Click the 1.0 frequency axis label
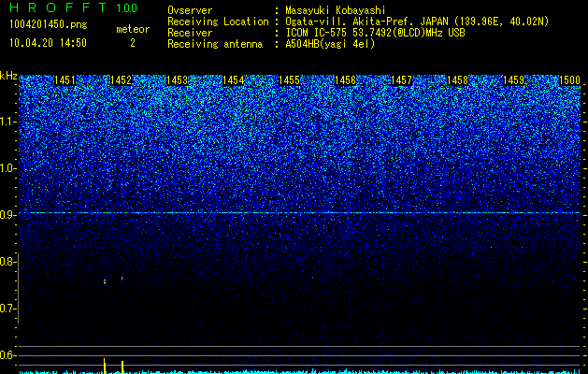 7,168
